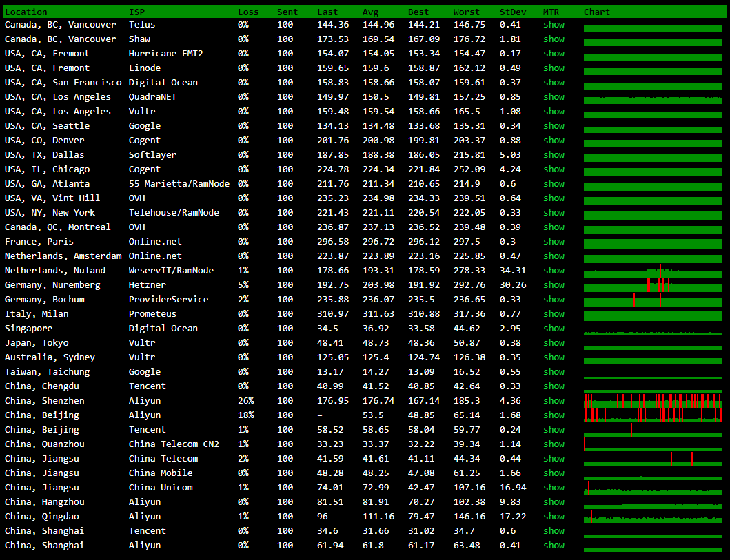
Task: Open MTR show link for Shenzhen Aliyun
Action: (x=554, y=401)
